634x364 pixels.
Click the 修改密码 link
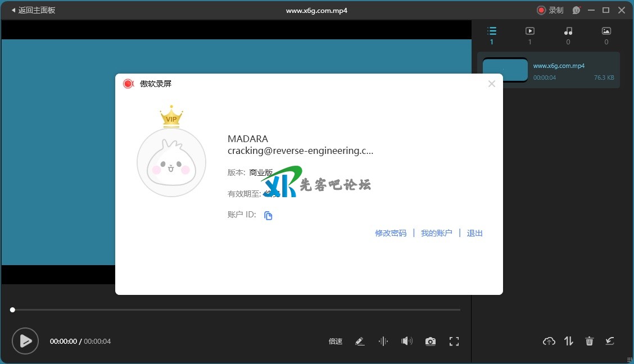point(391,233)
